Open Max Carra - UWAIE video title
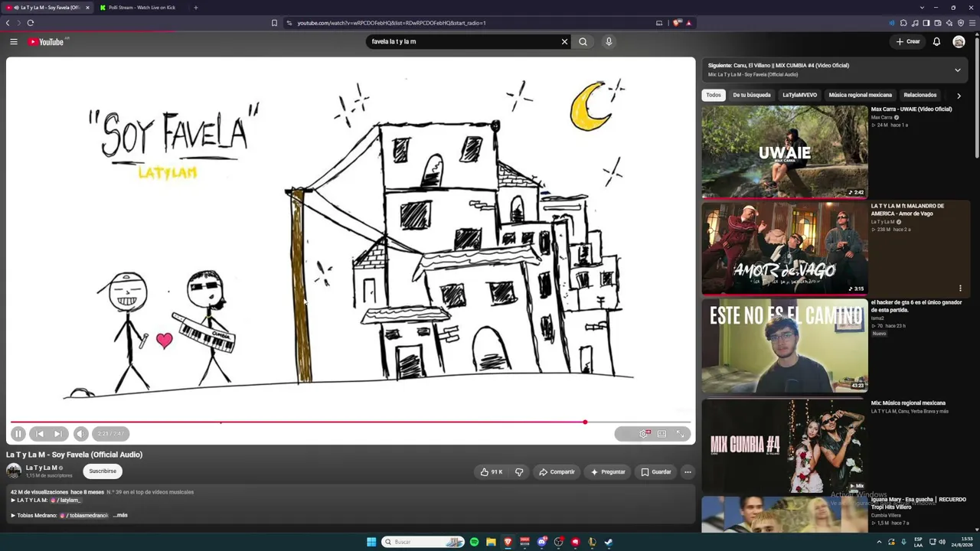Viewport: 980px width, 551px height. [911, 109]
